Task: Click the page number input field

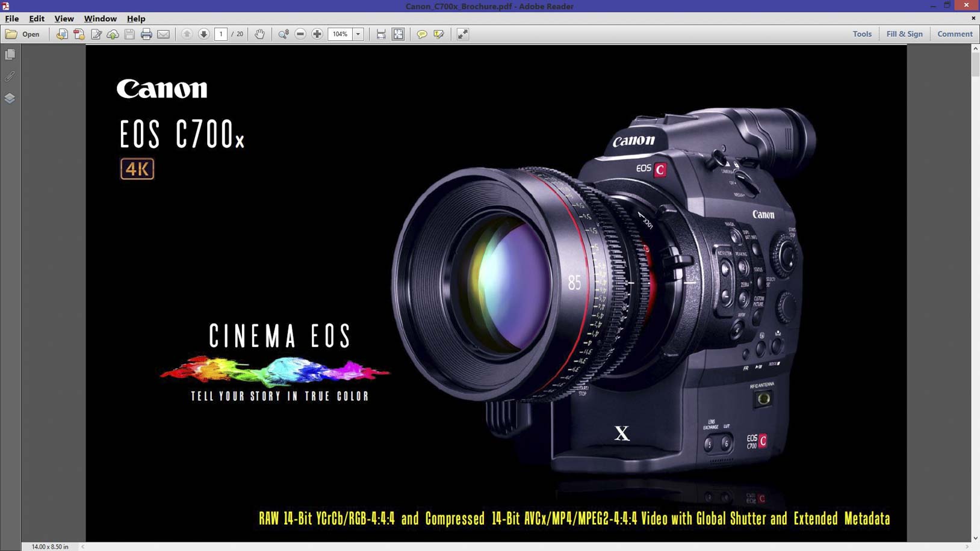Action: coord(221,34)
